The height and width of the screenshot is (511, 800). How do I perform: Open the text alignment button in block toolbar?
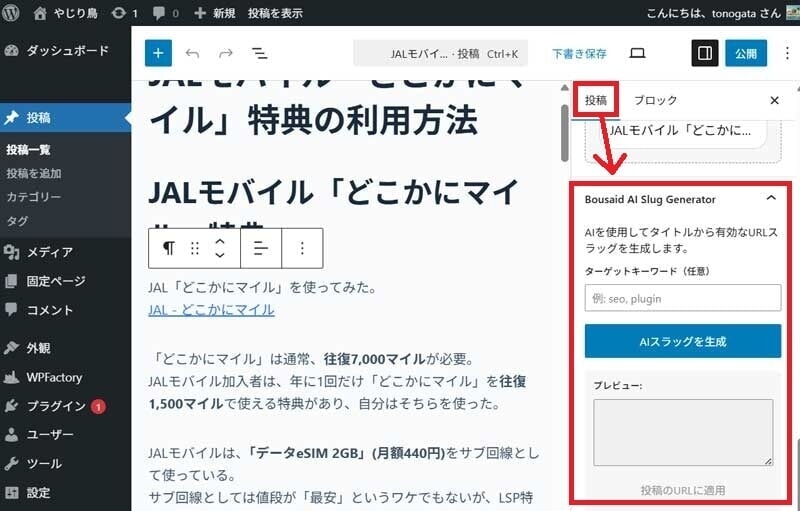coord(261,248)
